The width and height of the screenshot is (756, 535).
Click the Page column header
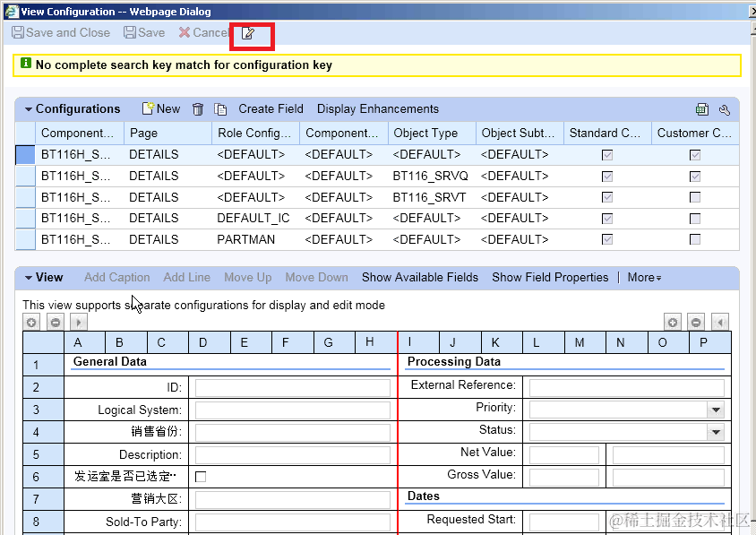pos(168,134)
